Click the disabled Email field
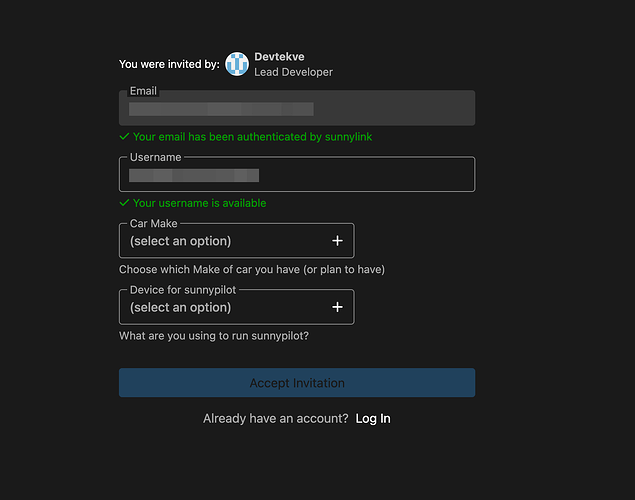635x500 pixels. [297, 108]
